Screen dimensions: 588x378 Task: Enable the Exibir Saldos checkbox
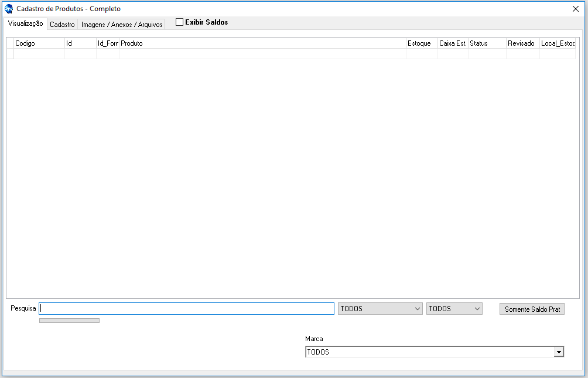(x=180, y=22)
